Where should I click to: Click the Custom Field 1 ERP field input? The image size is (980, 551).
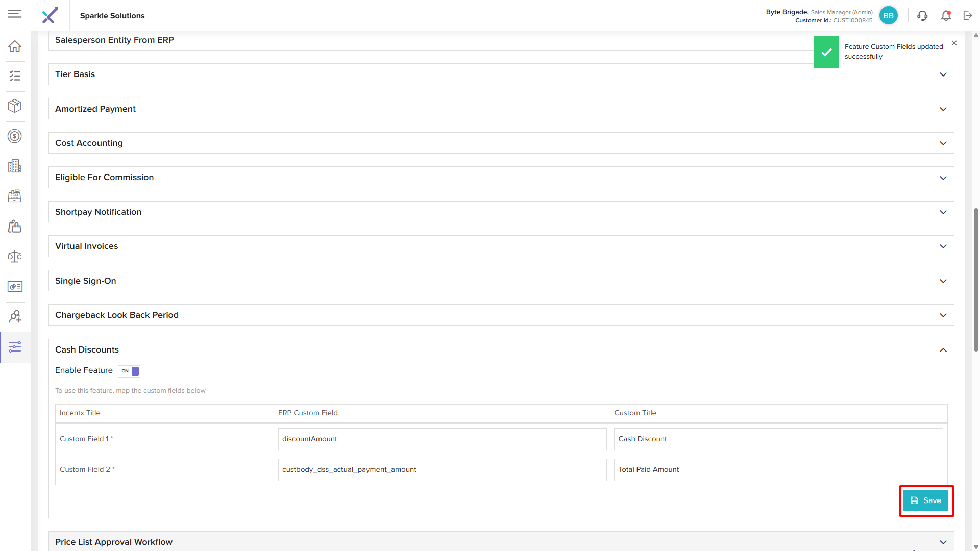coord(442,439)
